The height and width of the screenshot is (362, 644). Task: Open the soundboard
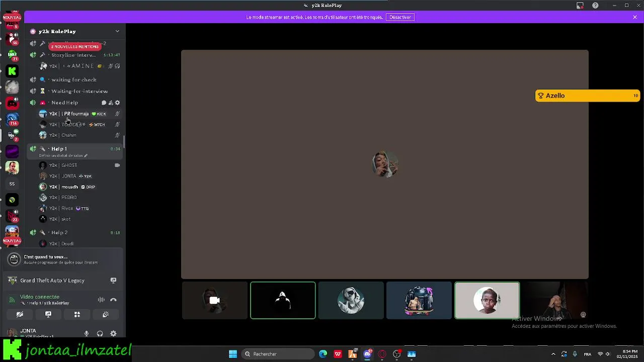click(106, 314)
